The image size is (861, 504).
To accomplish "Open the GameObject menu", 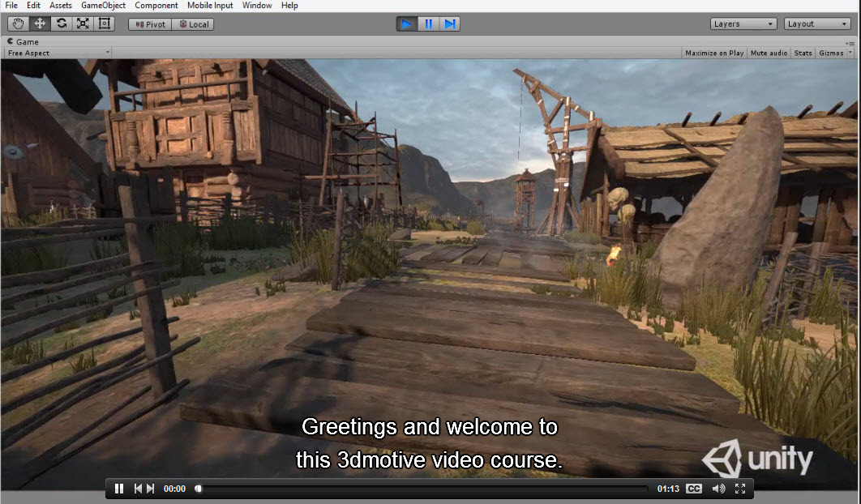I will (x=103, y=6).
